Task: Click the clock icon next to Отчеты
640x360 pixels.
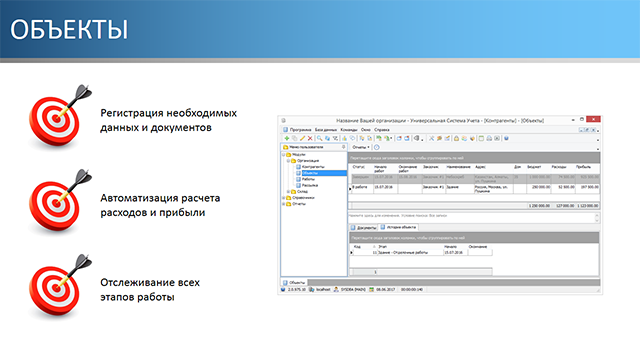Action: coord(376,147)
